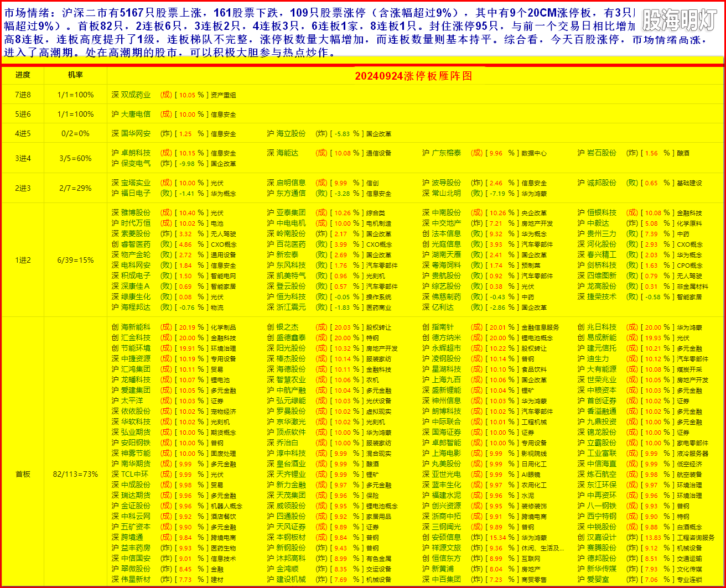
Task: Click stock name 宝塔实业
Action: pos(136,183)
